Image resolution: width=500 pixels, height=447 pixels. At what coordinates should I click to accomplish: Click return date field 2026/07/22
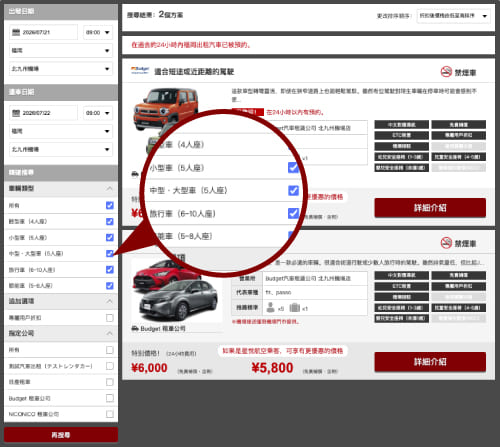pos(43,113)
